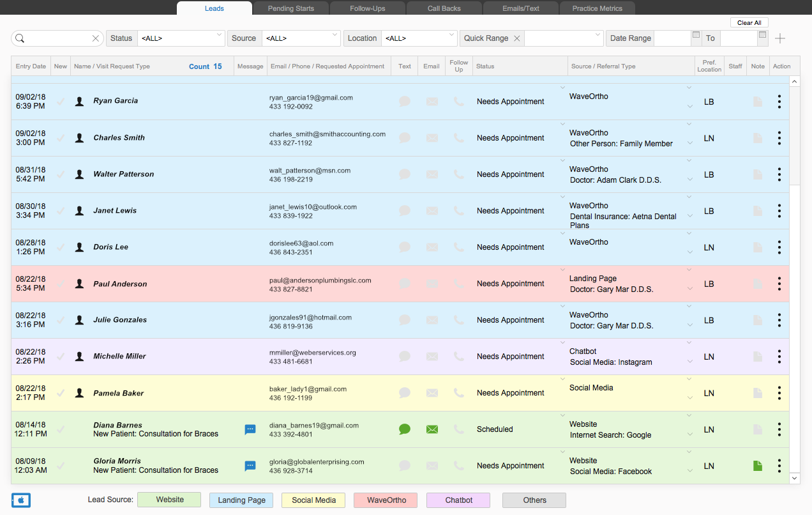
Task: Click person icon next to Walter Patterson
Action: (x=79, y=174)
